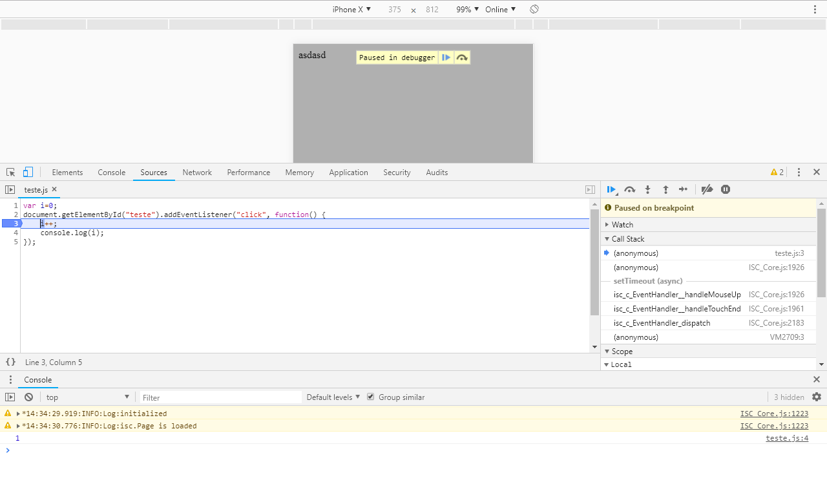Click Step out of current function icon

point(665,189)
